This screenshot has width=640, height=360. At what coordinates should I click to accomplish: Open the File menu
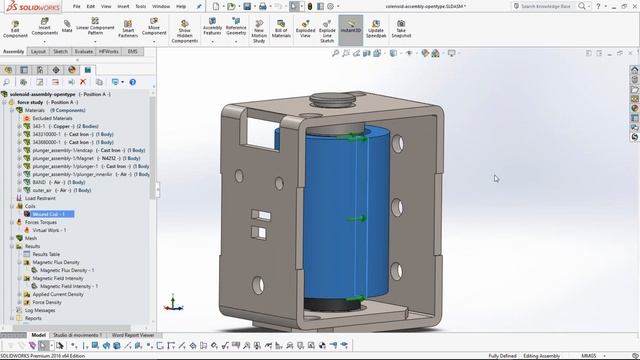76,6
